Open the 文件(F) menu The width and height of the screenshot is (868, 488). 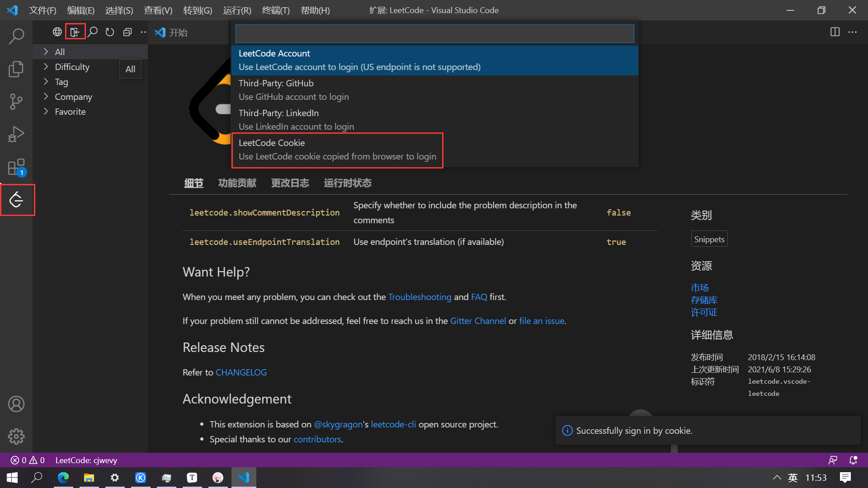point(42,10)
